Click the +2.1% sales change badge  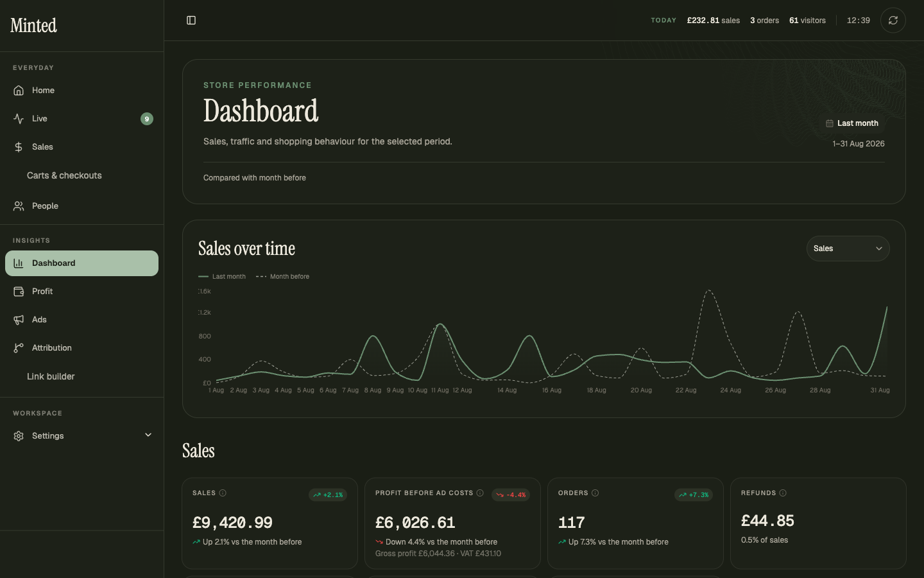click(x=328, y=495)
